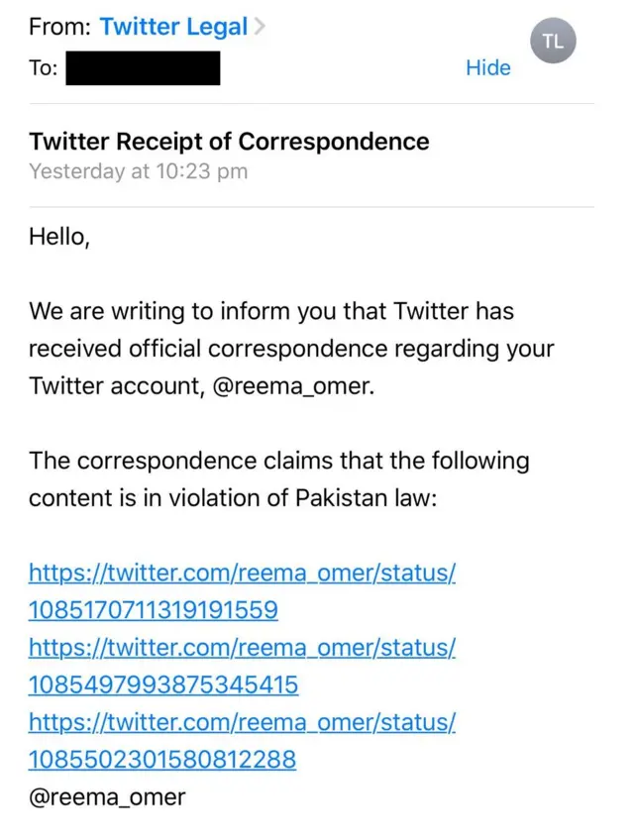634x840 pixels.
Task: Tap the last twitter.com/reema_omer/status URL line
Action: (242, 722)
